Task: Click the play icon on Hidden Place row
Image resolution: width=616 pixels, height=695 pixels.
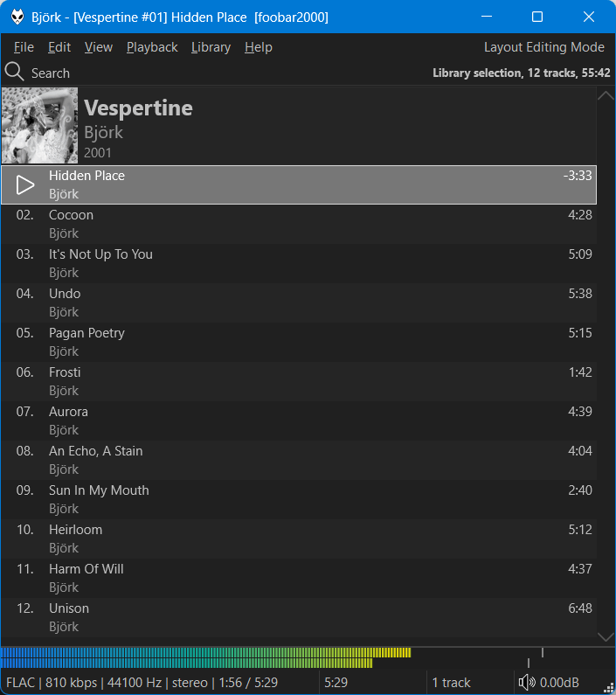Action: pyautogui.click(x=24, y=184)
